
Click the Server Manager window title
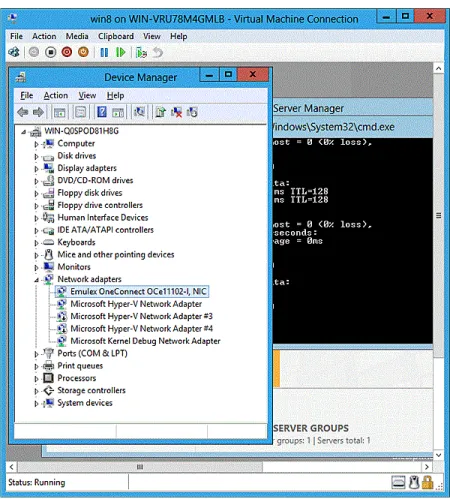coord(308,108)
